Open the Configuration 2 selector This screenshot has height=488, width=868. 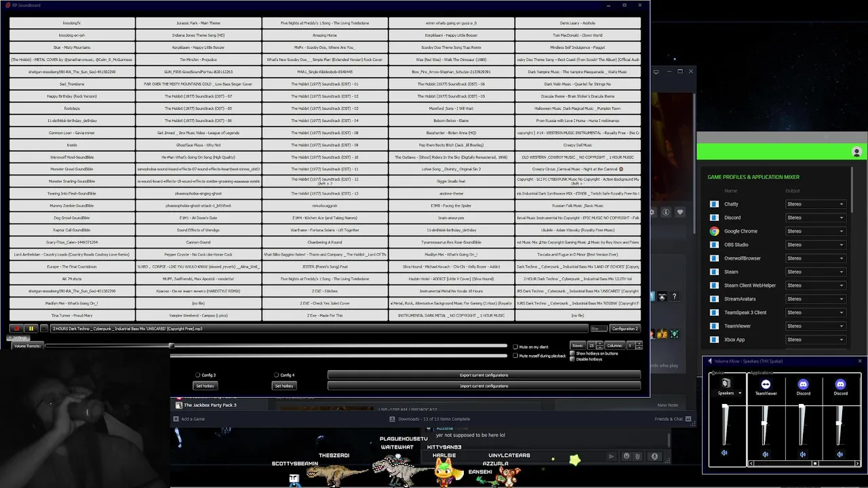(625, 329)
